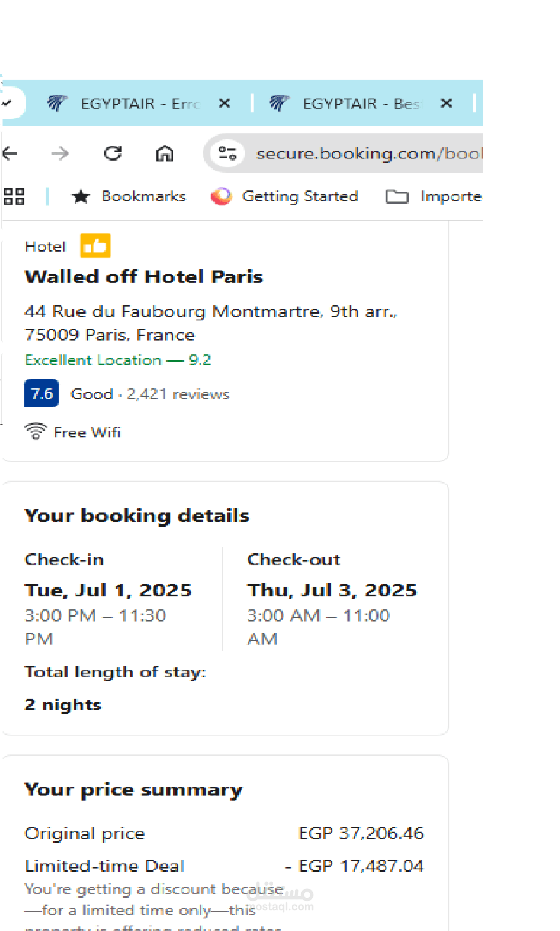Image resolution: width=560 pixels, height=931 pixels.
Task: Open site information icon in address bar
Action: pos(227,153)
